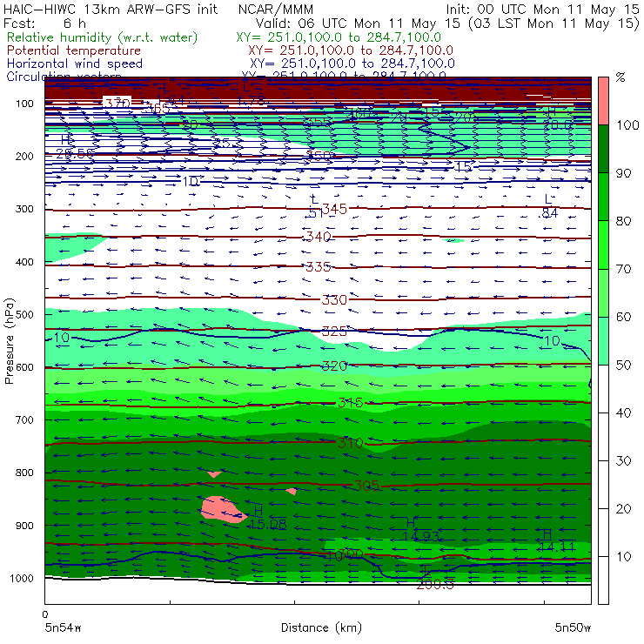Click the 'Fcst: 6 h' forecast label
Viewport: 644px width, 644px height.
44,23
